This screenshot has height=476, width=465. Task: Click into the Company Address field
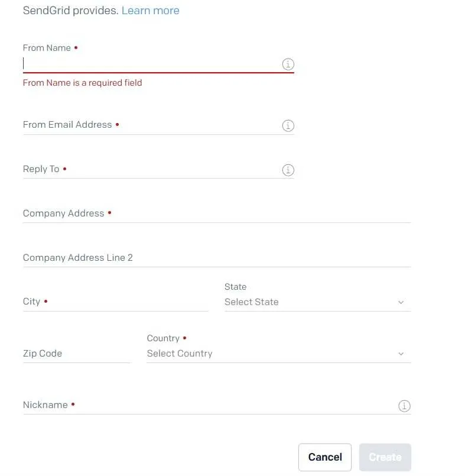217,213
